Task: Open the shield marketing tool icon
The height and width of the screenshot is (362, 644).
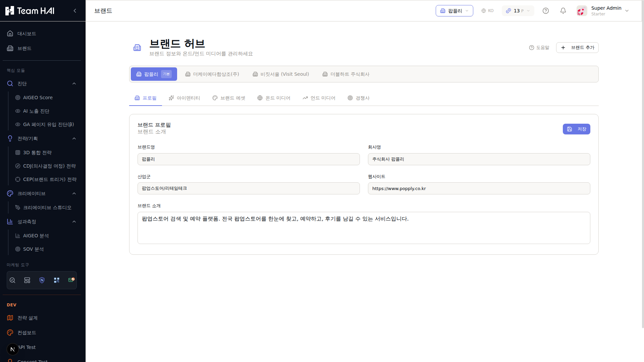Action: pyautogui.click(x=42, y=280)
